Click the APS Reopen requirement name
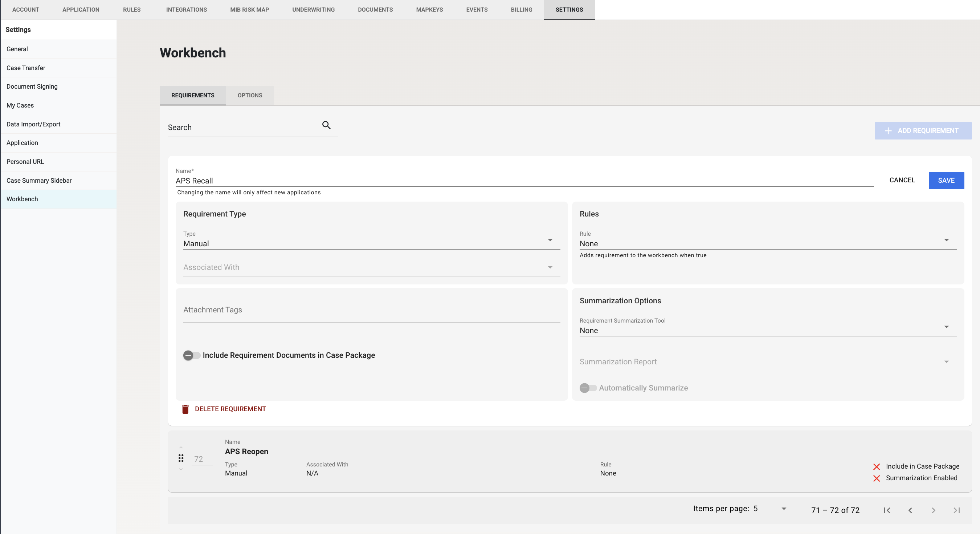Viewport: 980px width, 534px height. click(x=246, y=452)
